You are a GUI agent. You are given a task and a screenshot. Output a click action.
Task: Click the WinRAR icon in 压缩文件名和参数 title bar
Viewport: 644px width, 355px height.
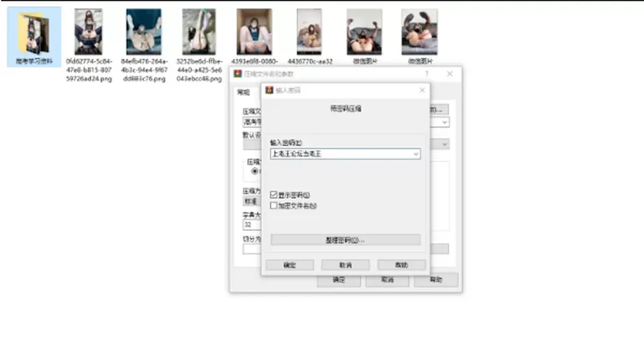click(x=237, y=74)
